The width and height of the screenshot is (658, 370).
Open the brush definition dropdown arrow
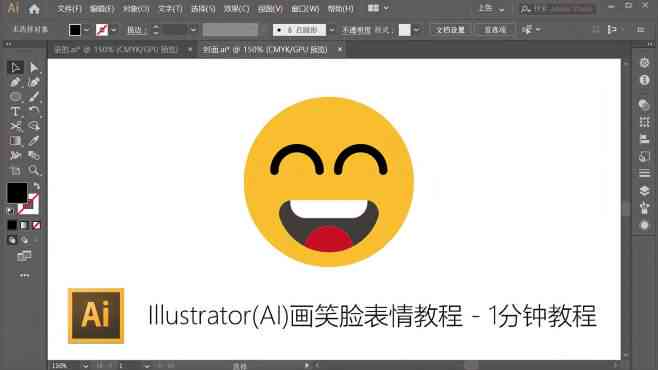click(x=332, y=30)
